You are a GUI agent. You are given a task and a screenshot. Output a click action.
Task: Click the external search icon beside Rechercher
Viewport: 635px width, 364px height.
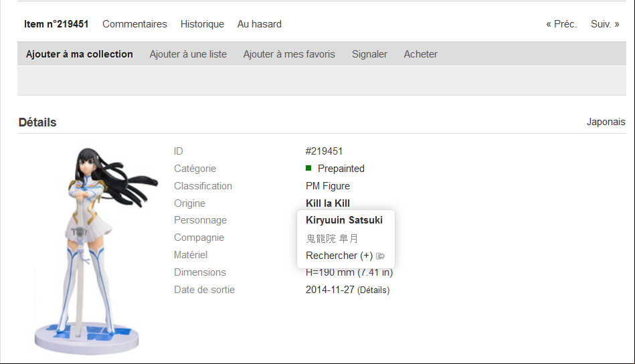380,256
